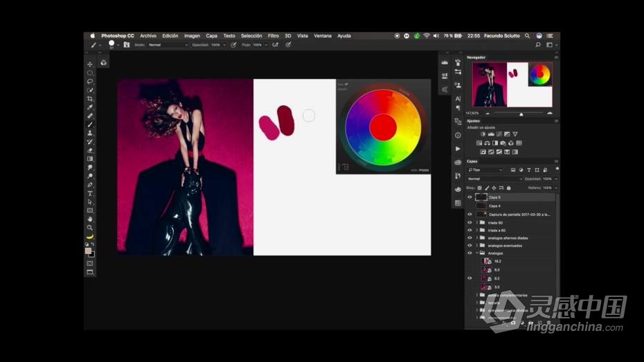The width and height of the screenshot is (644, 362).
Task: Open the layer Opacidad dropdown arrow
Action: pos(556,179)
